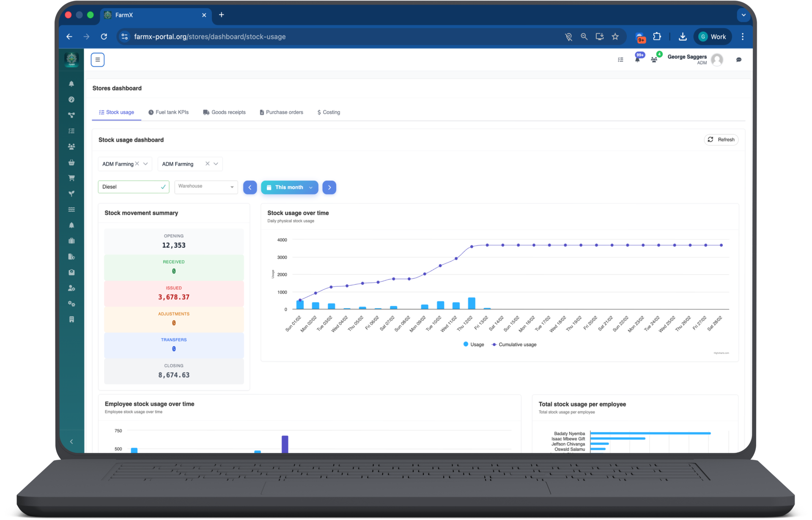The width and height of the screenshot is (812, 520).
Task: Expand the second ADM Farming dropdown
Action: coord(216,164)
